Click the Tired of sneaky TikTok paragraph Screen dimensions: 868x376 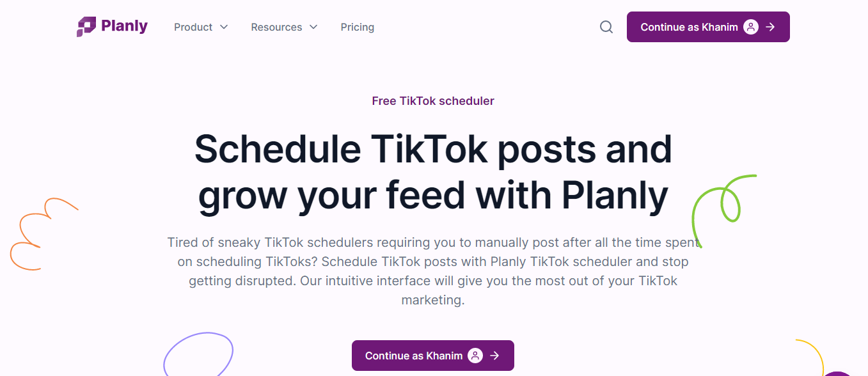coord(433,271)
